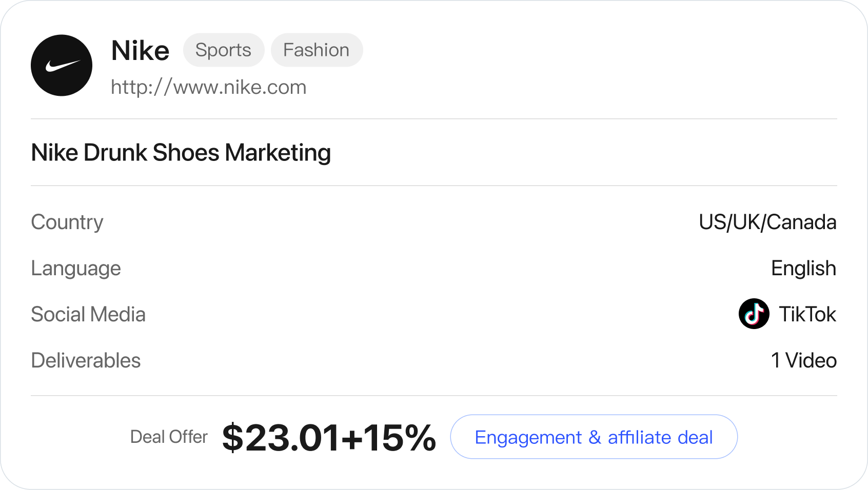
Task: Click the 1 Video value
Action: click(x=804, y=361)
